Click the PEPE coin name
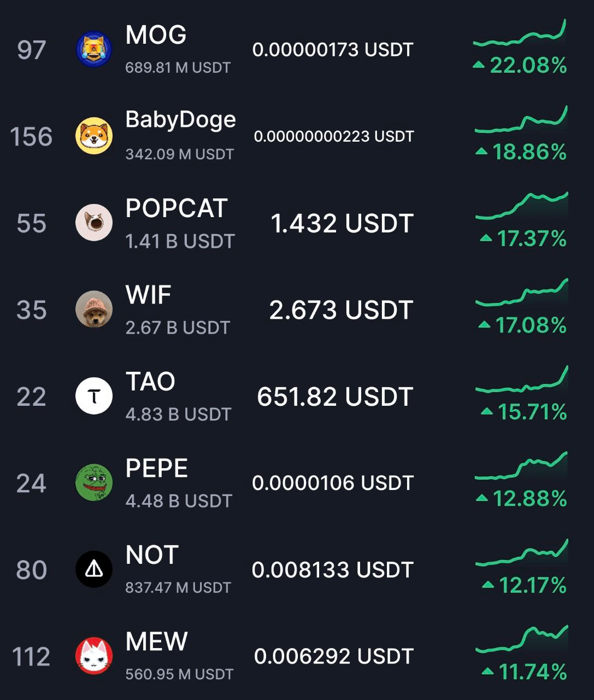Viewport: 594px width, 700px height. 157,469
